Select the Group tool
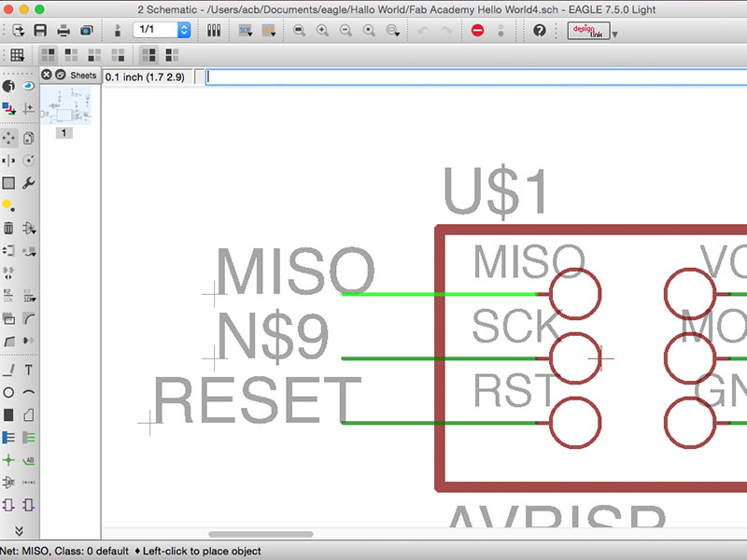747x560 pixels. [x=8, y=183]
